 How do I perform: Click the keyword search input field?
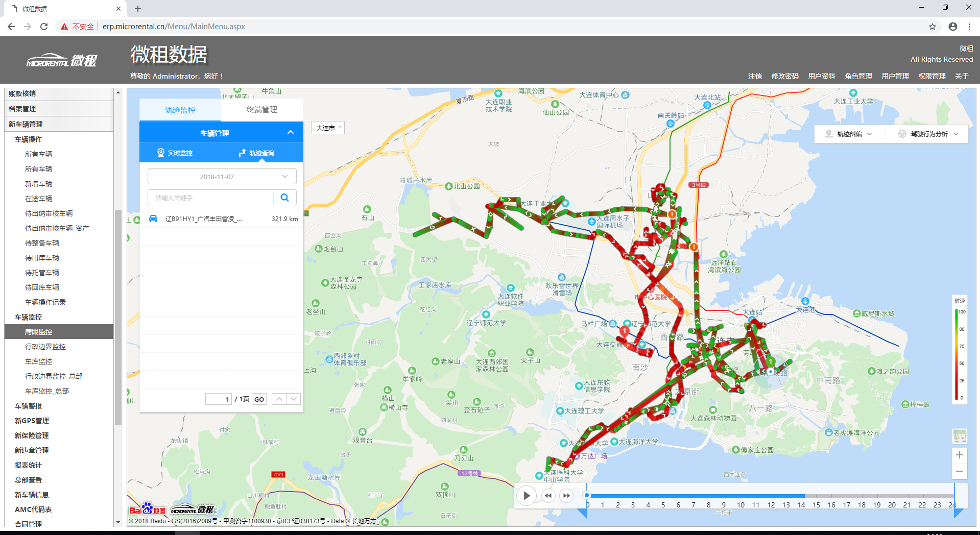click(211, 198)
